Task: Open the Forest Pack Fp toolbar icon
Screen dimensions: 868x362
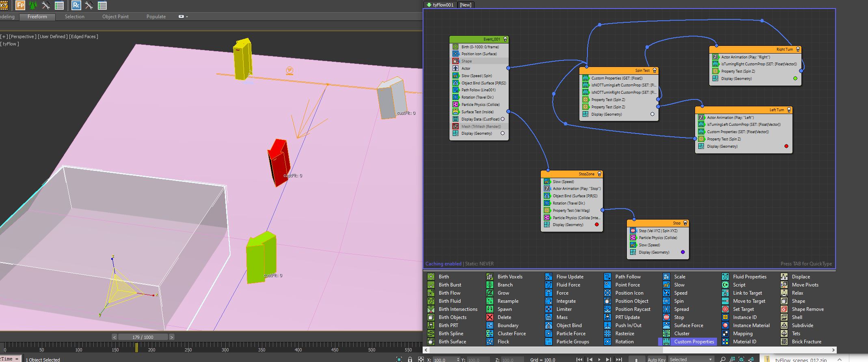Action: (x=20, y=5)
